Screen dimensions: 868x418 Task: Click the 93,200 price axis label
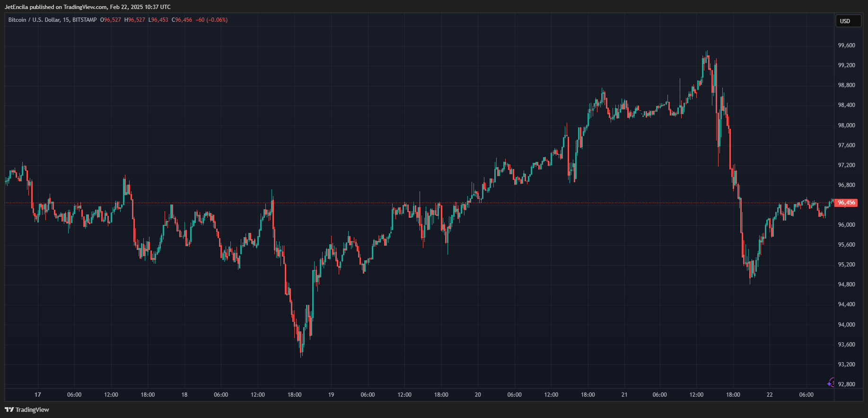846,365
